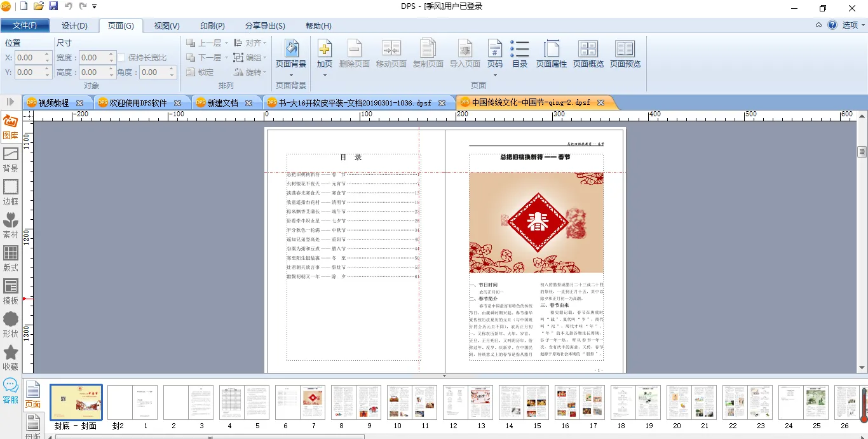Open the 视图(V) ribbon tab
The image size is (868, 439).
(x=166, y=26)
